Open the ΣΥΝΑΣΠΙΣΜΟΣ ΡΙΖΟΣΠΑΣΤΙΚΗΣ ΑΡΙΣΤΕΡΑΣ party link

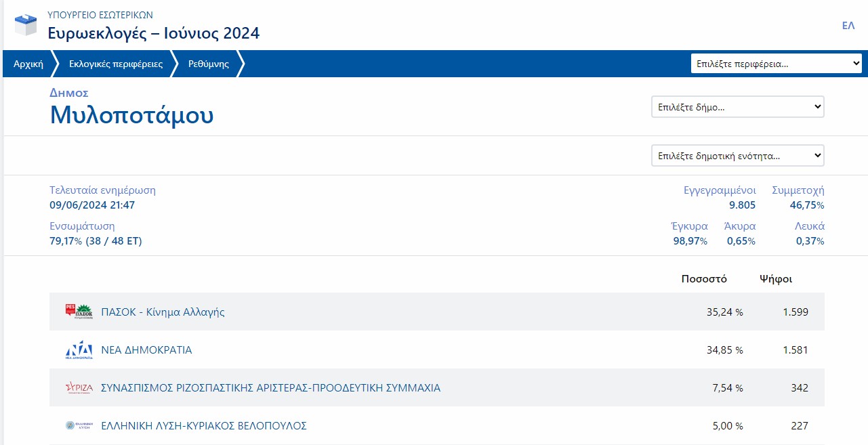[x=270, y=388]
